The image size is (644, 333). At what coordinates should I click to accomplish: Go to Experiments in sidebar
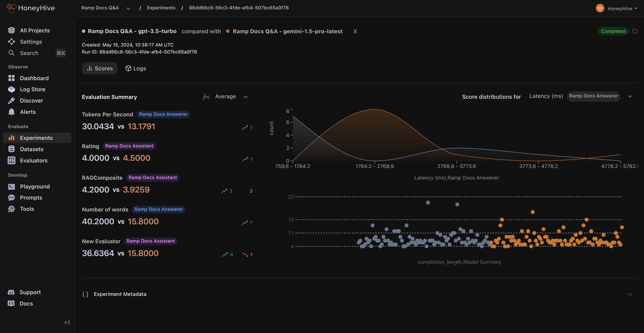coord(37,138)
